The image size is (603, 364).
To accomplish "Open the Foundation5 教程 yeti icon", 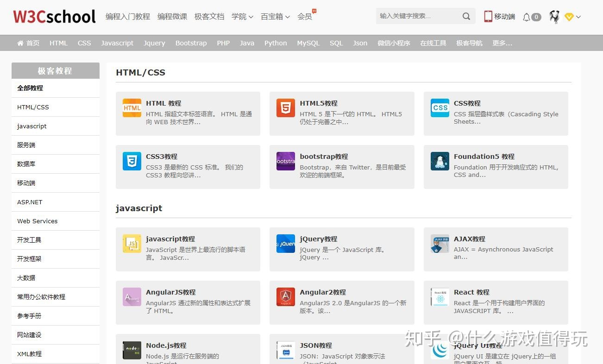I will click(440, 161).
